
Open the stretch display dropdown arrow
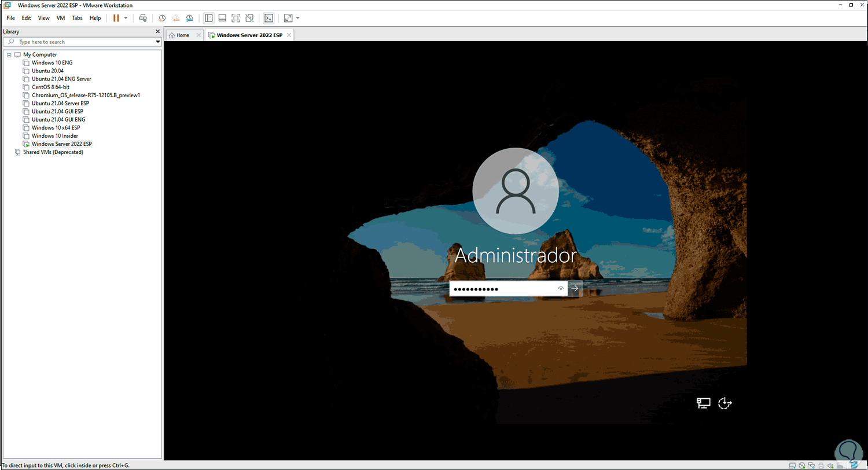pos(297,18)
